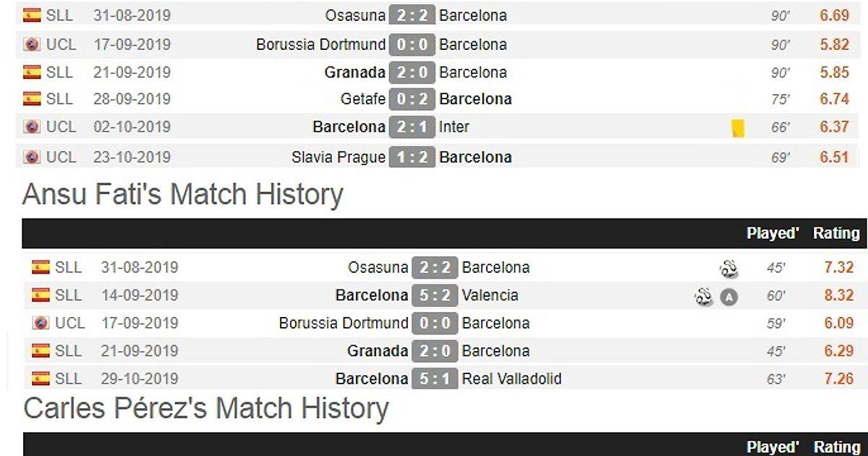Click the Played' column header in Fati's table
Image resolution: width=868 pixels, height=456 pixels.
(773, 233)
